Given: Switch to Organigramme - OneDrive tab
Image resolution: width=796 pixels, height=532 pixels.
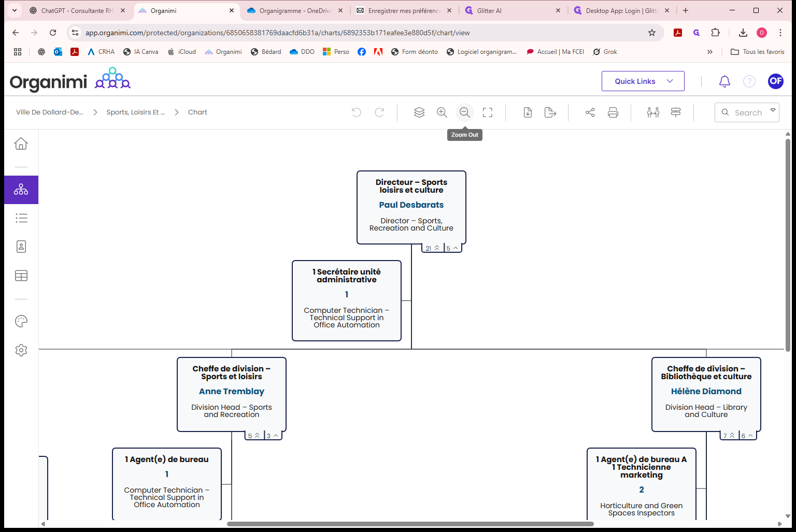Looking at the screenshot, I should pos(295,10).
